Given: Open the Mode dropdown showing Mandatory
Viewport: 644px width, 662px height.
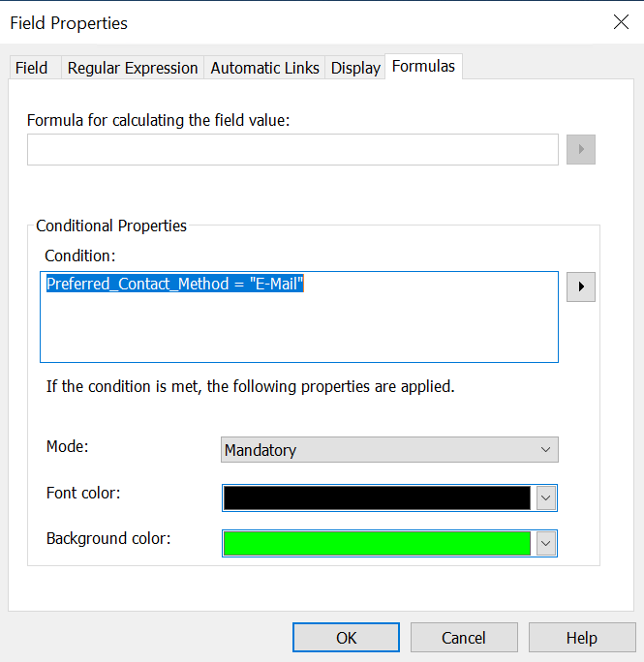Looking at the screenshot, I should [388, 450].
